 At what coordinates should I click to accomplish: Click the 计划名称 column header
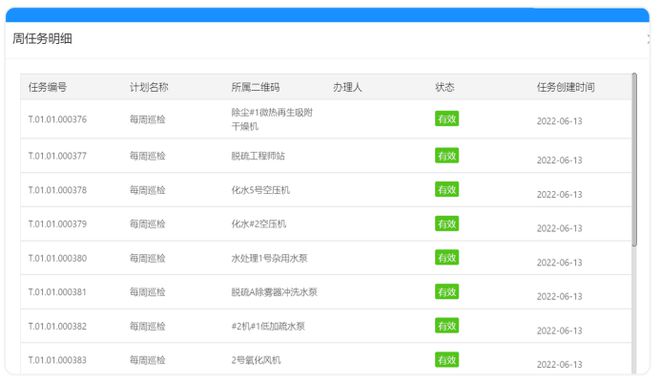click(149, 87)
